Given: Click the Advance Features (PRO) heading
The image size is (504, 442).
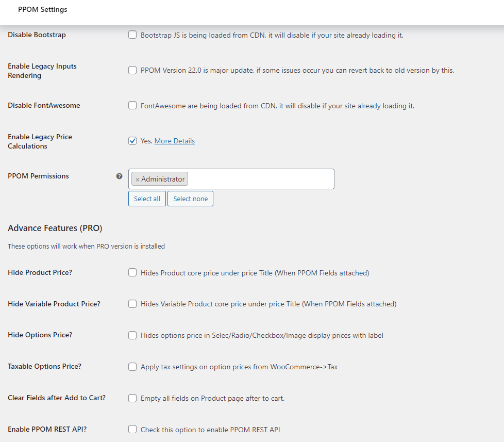Looking at the screenshot, I should click(55, 228).
